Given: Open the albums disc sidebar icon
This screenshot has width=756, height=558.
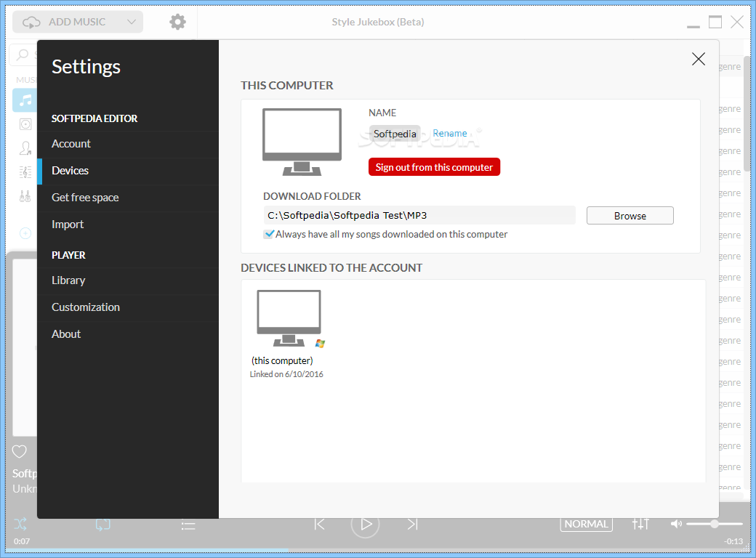Looking at the screenshot, I should tap(25, 124).
